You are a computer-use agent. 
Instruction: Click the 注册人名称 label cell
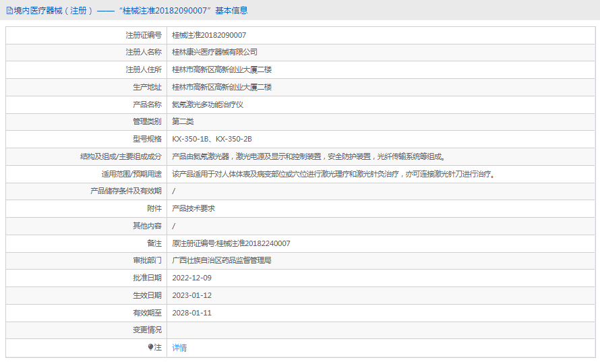(x=86, y=52)
